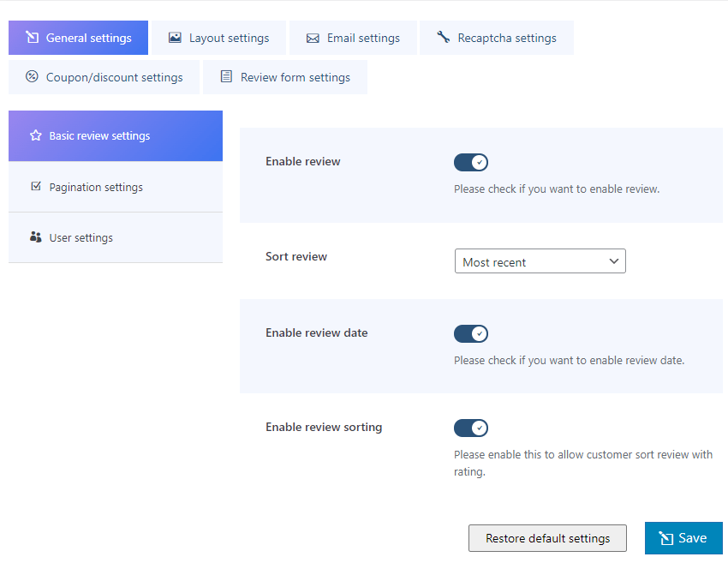Open the Coupon/discount settings tab
This screenshot has height=563, width=728.
(x=104, y=77)
